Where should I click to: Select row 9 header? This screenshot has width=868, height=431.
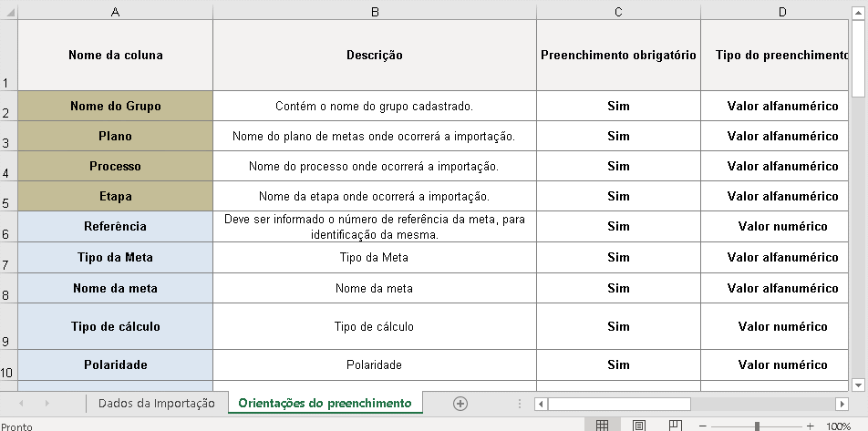pyautogui.click(x=8, y=326)
